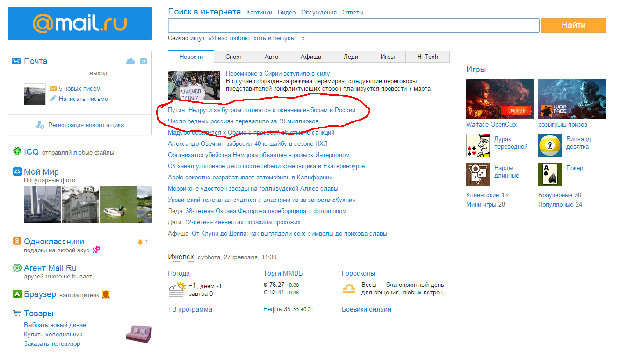Screen dimensions: 628x364
Task: Open the Дурак переводной card game icon
Action: click(x=478, y=145)
